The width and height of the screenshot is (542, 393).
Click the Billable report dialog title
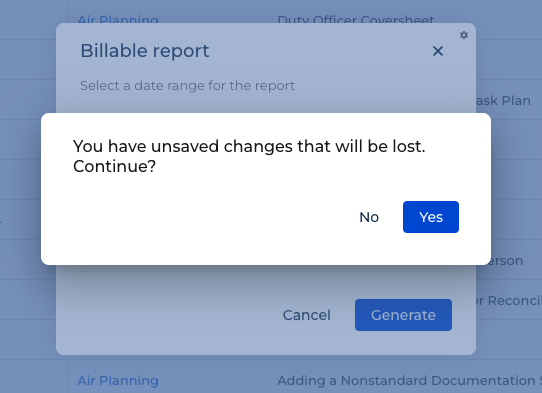coord(145,51)
